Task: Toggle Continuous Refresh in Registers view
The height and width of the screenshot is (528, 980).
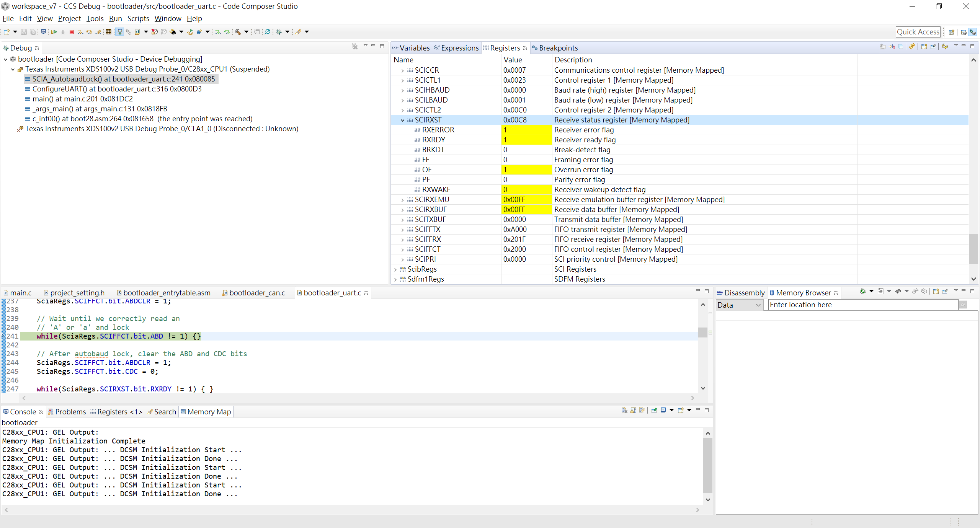Action: click(x=912, y=47)
